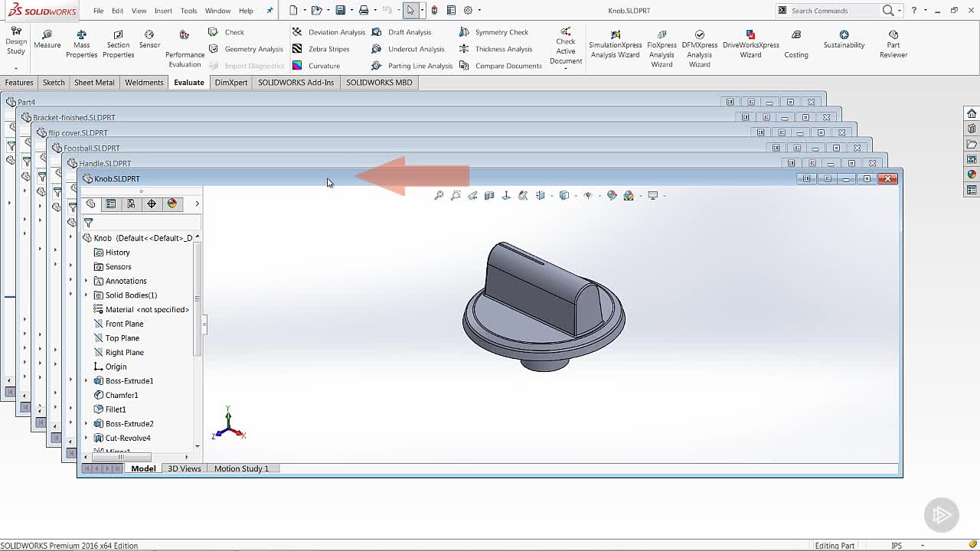
Task: Launch DFMXpress Analysis Wizard
Action: [x=699, y=49]
